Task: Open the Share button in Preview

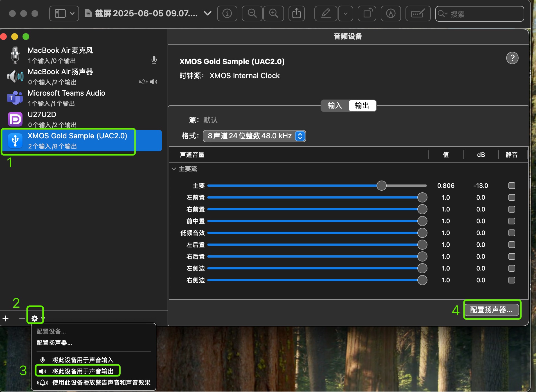Action: [297, 13]
